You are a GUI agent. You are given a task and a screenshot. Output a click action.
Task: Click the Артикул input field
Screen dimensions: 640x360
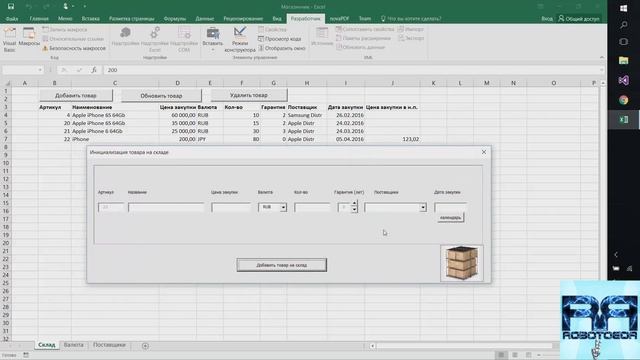[111, 207]
